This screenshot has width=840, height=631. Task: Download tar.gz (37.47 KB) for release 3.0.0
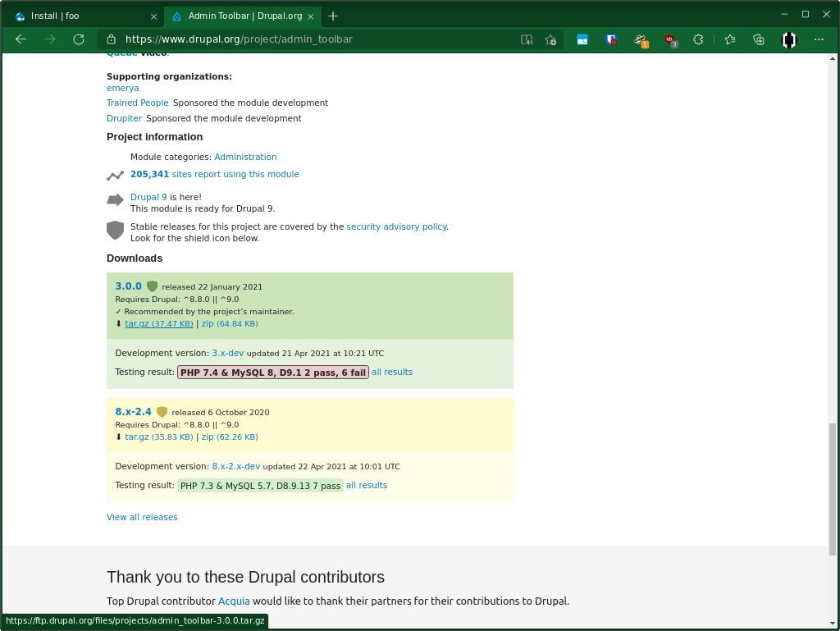(158, 323)
